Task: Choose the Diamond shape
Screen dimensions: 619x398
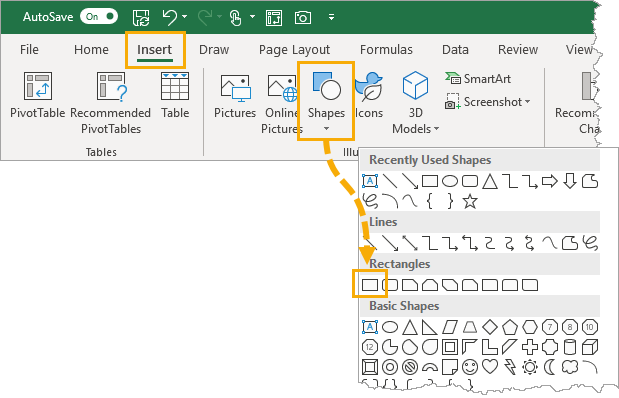Action: (490, 327)
